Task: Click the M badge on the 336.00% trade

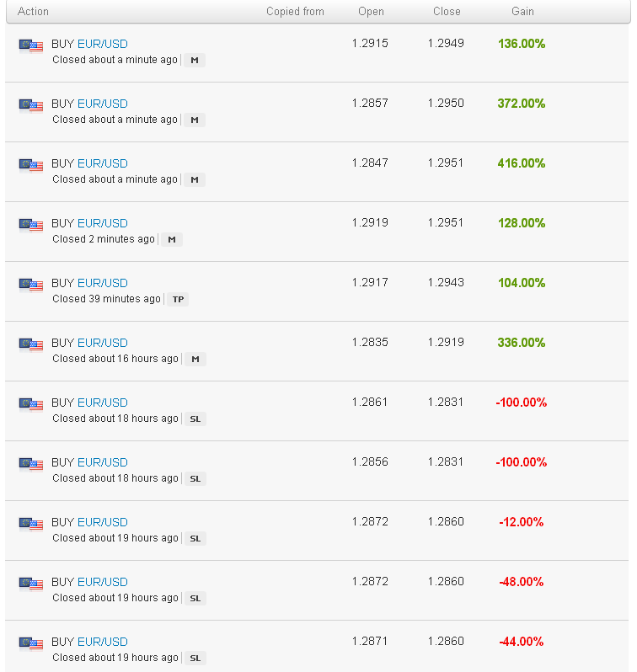Action: coord(195,359)
